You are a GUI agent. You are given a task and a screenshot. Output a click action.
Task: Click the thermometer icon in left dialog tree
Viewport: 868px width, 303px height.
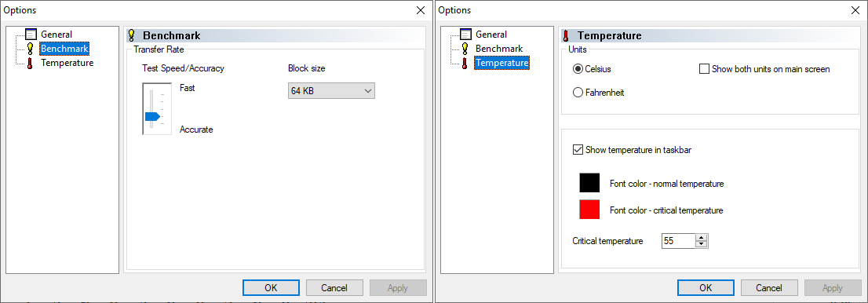(31, 63)
